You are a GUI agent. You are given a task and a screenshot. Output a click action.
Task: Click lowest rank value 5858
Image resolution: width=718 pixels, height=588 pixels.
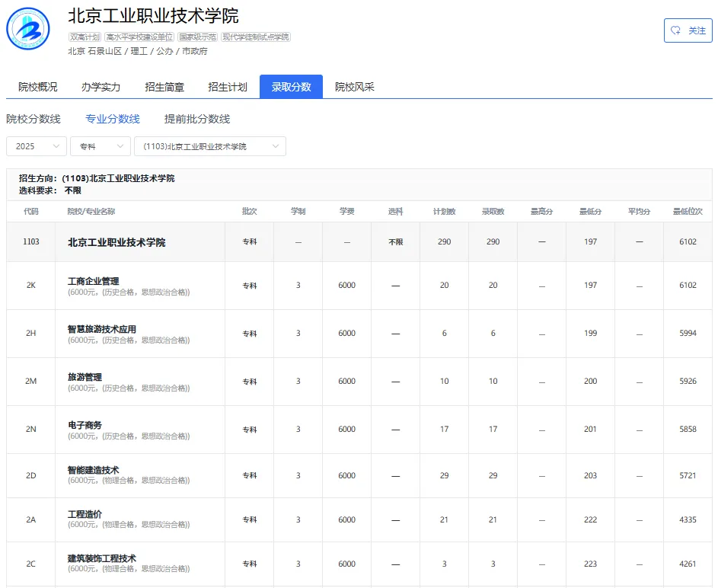[x=688, y=430]
